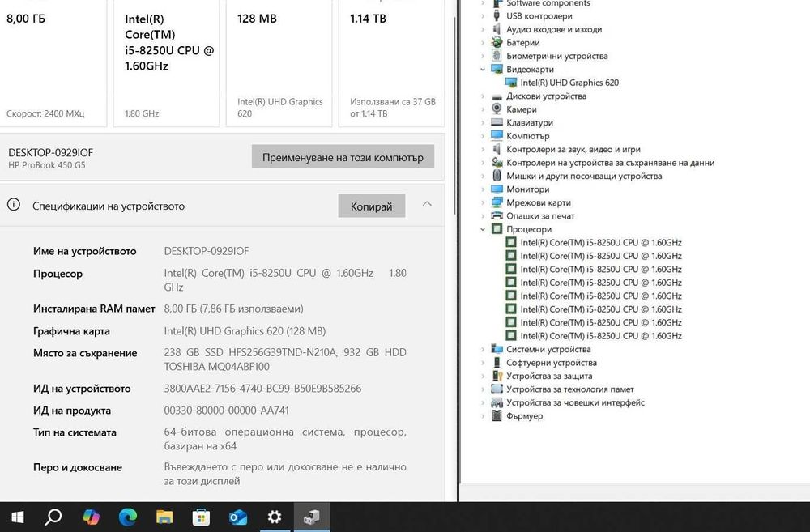Expand the USB контролери node

[483, 16]
